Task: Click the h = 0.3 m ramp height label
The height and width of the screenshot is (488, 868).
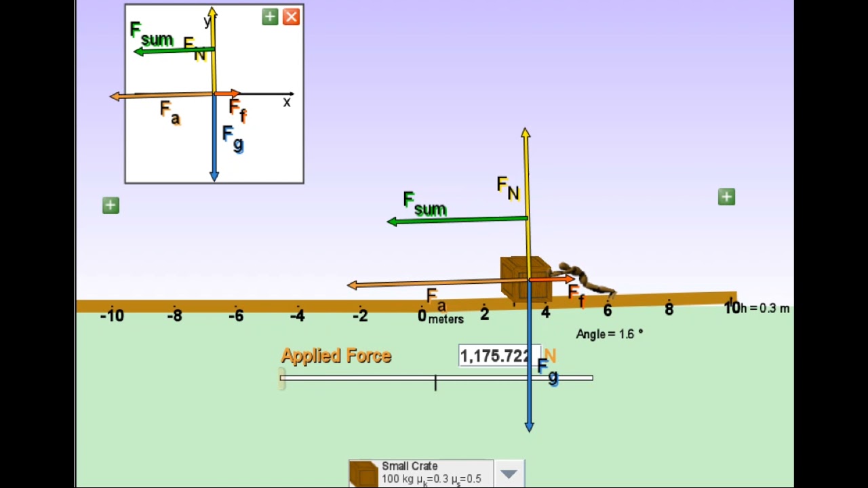Action: pos(765,308)
